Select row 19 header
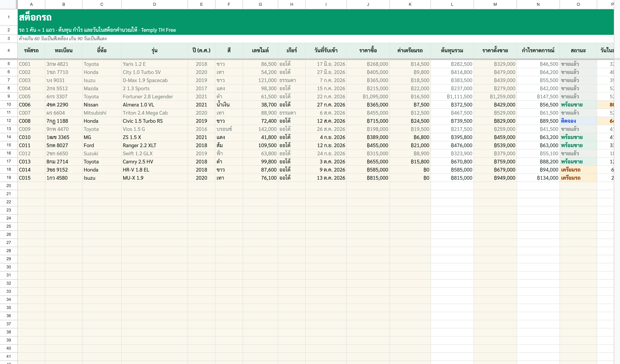 coord(9,178)
